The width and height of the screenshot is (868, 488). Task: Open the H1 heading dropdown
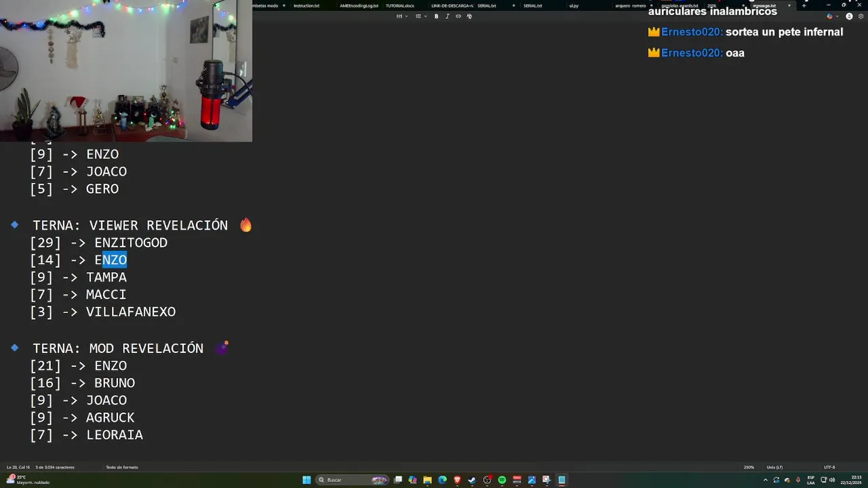click(x=402, y=16)
